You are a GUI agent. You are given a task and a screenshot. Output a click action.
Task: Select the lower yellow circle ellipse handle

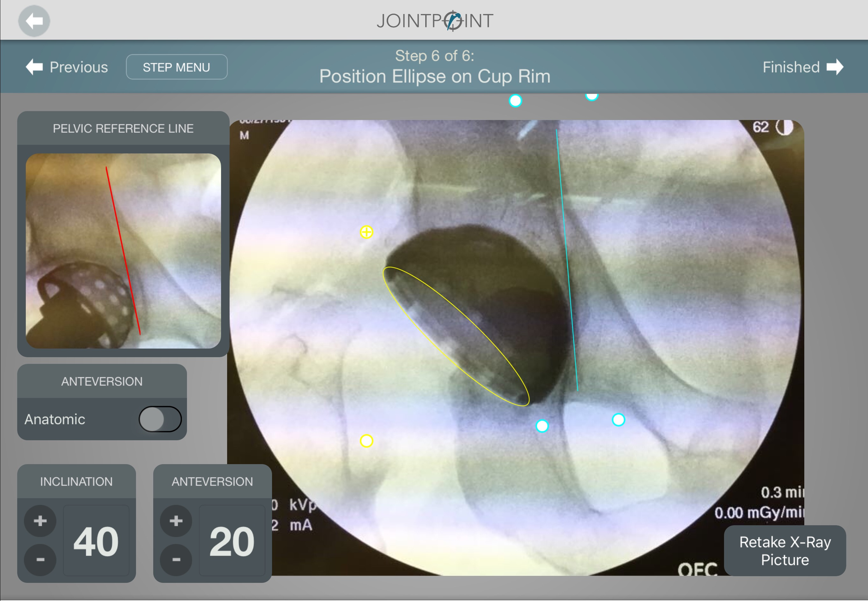point(367,441)
